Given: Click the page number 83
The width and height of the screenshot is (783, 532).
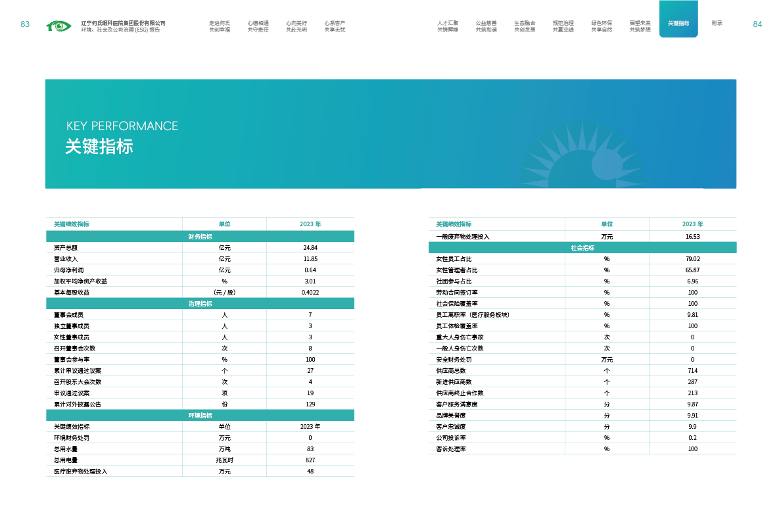Looking at the screenshot, I should coord(25,24).
